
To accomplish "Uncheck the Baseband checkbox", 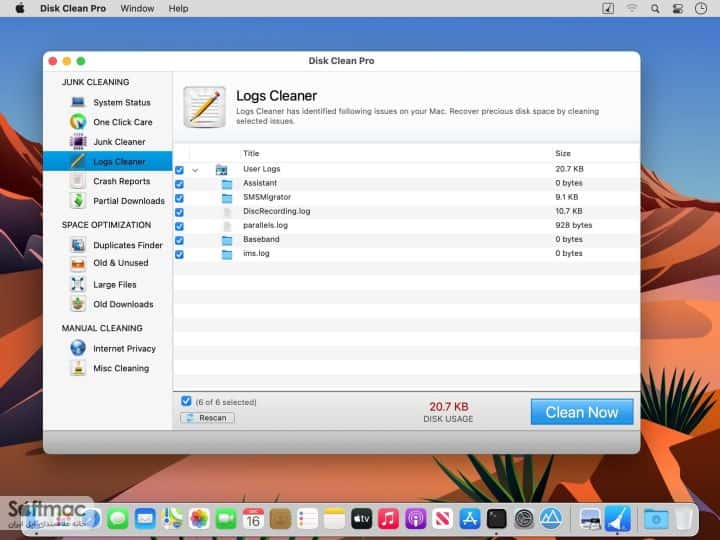I will click(180, 240).
